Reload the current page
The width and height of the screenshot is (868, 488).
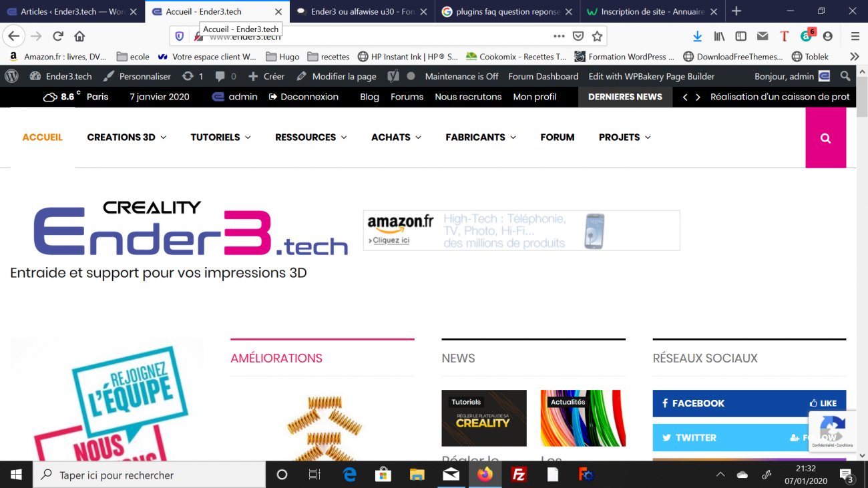[58, 36]
